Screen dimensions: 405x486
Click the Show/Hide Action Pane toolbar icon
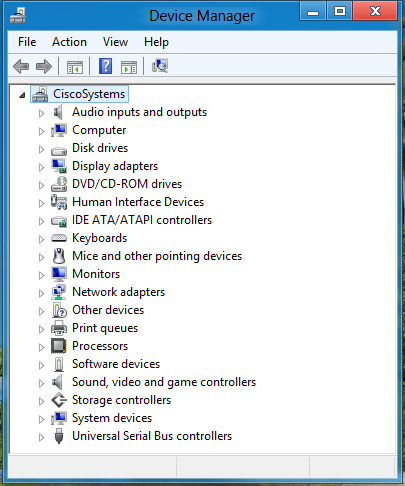click(129, 67)
